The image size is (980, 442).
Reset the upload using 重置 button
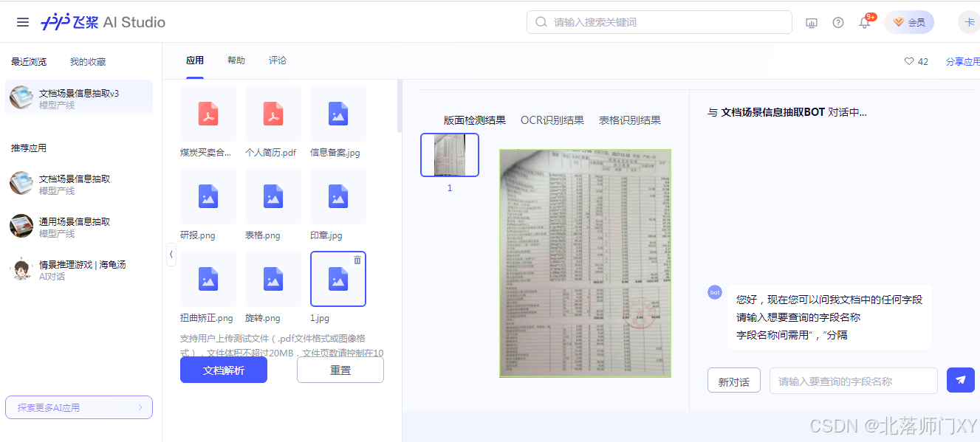(x=340, y=370)
